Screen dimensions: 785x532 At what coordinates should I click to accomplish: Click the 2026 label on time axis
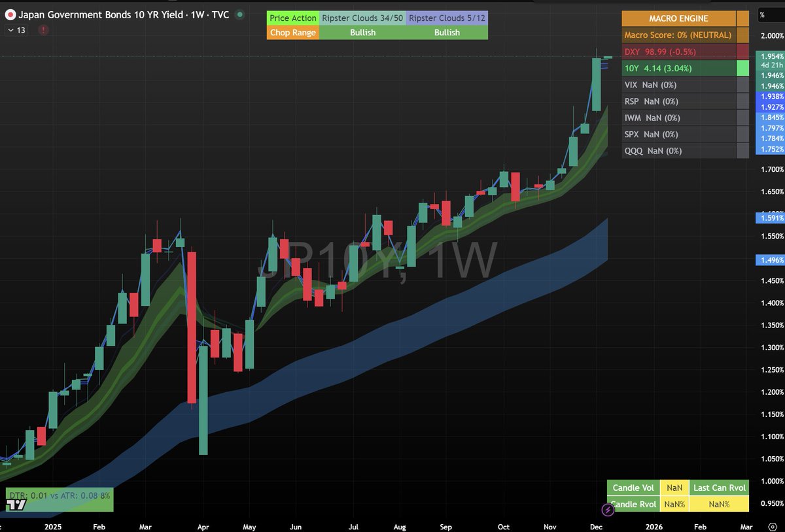coord(654,525)
